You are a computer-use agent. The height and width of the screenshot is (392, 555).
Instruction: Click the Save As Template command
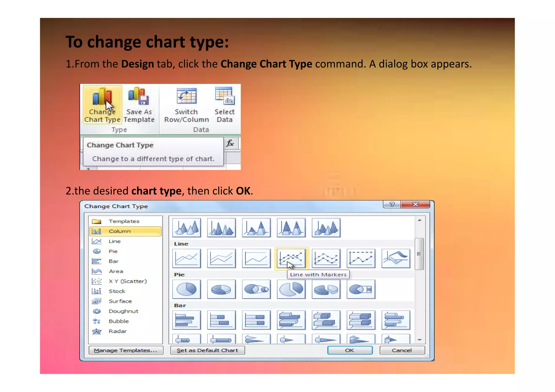point(139,105)
